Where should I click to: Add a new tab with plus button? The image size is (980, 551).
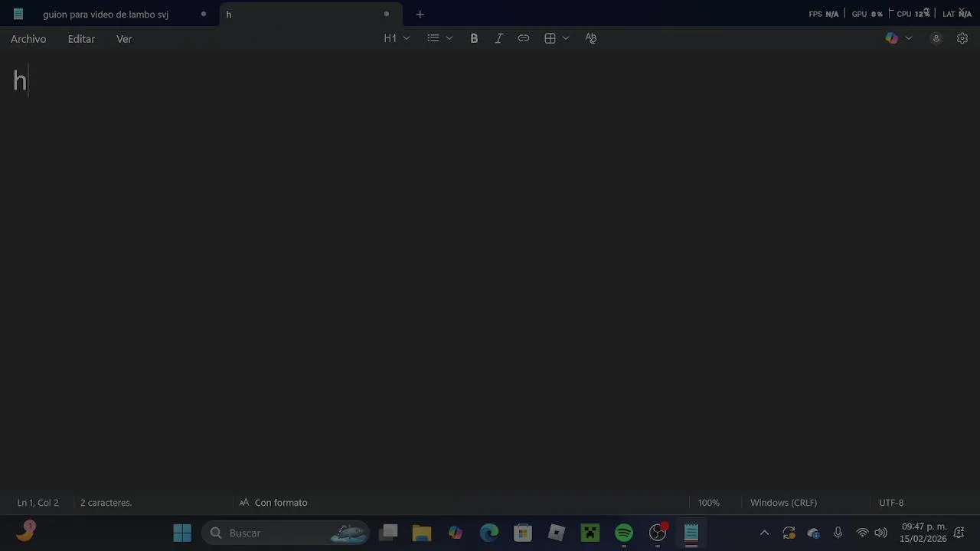coord(420,15)
